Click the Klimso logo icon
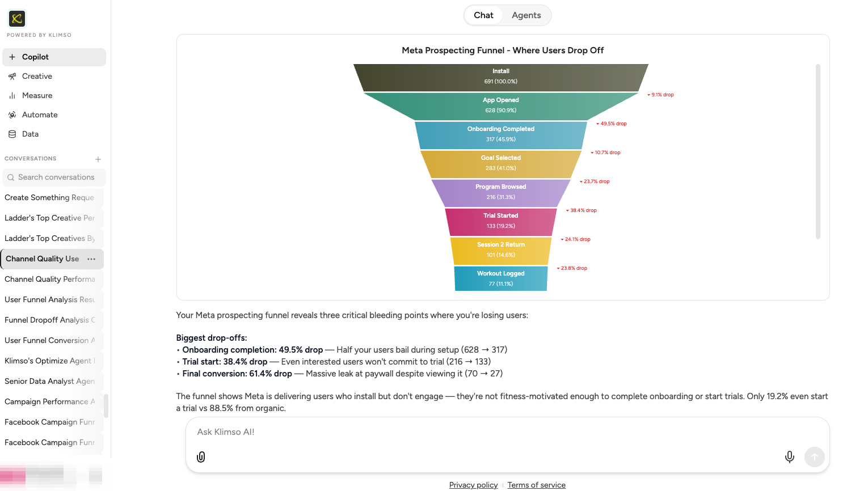The height and width of the screenshot is (491, 868). pyautogui.click(x=17, y=19)
